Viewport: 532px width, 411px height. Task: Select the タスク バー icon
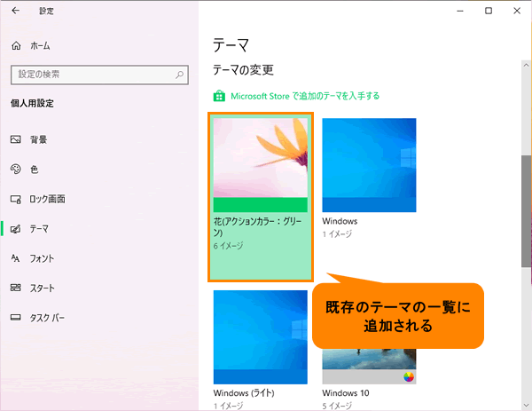(16, 318)
